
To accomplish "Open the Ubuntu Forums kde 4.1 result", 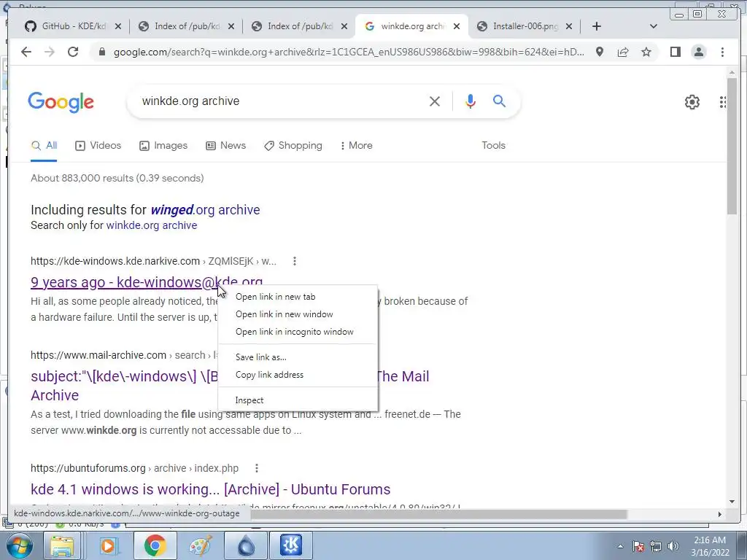I will [x=211, y=489].
